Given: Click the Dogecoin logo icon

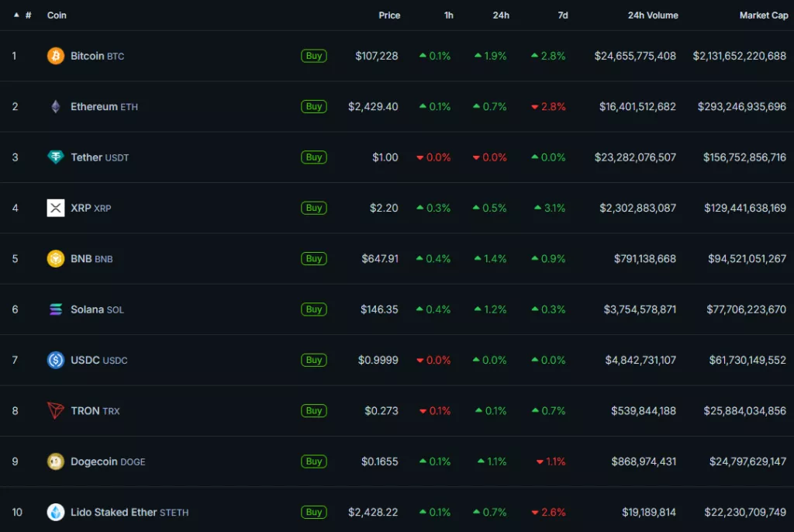Looking at the screenshot, I should [x=56, y=461].
